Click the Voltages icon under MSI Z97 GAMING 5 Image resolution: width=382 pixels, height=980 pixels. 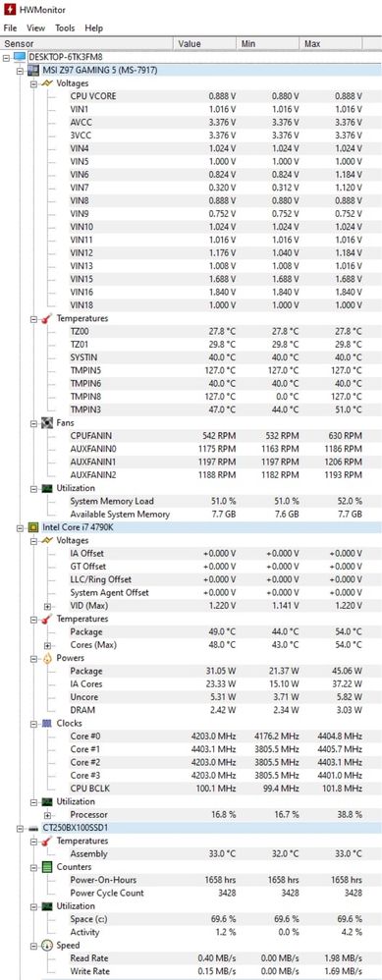pos(47,83)
